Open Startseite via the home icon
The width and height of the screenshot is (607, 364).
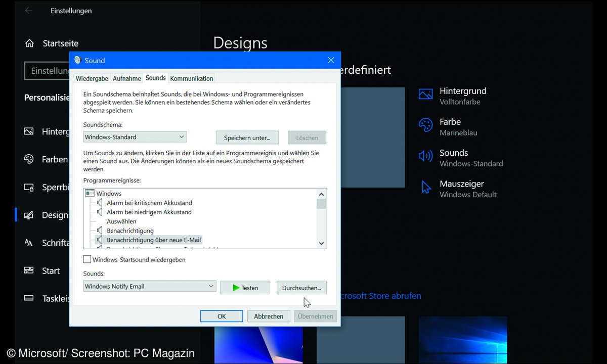click(x=29, y=43)
